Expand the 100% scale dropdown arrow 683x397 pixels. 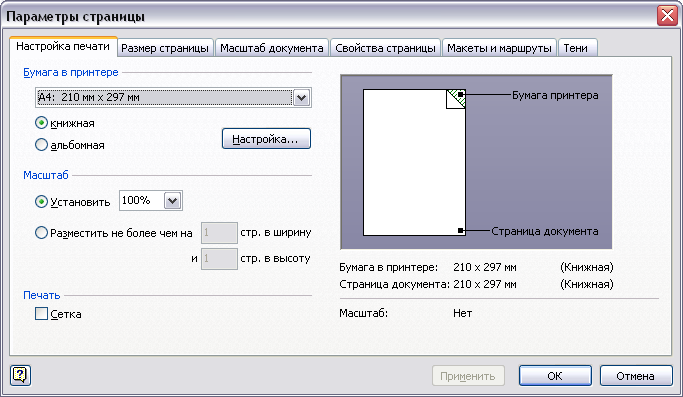[x=172, y=201]
